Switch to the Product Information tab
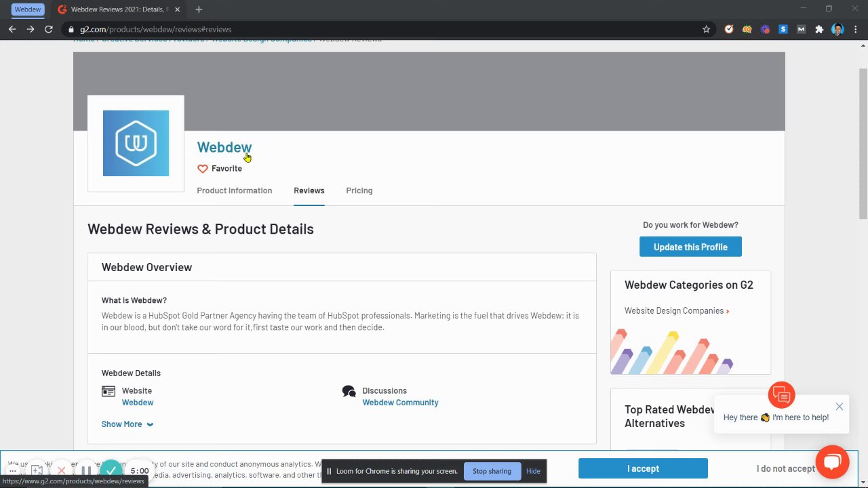Image resolution: width=868 pixels, height=488 pixels. point(235,190)
